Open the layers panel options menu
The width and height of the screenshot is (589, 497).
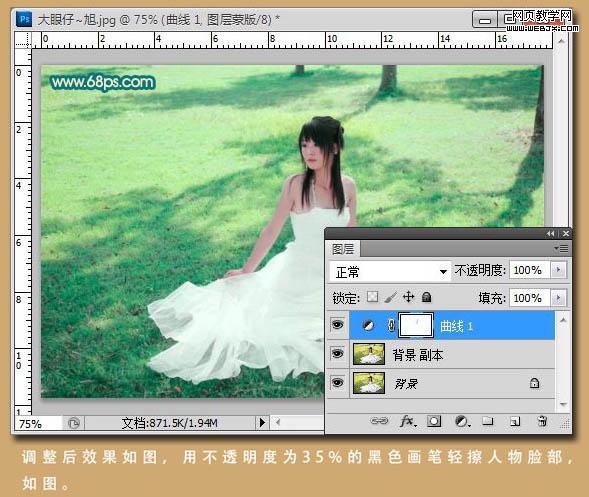click(x=562, y=248)
